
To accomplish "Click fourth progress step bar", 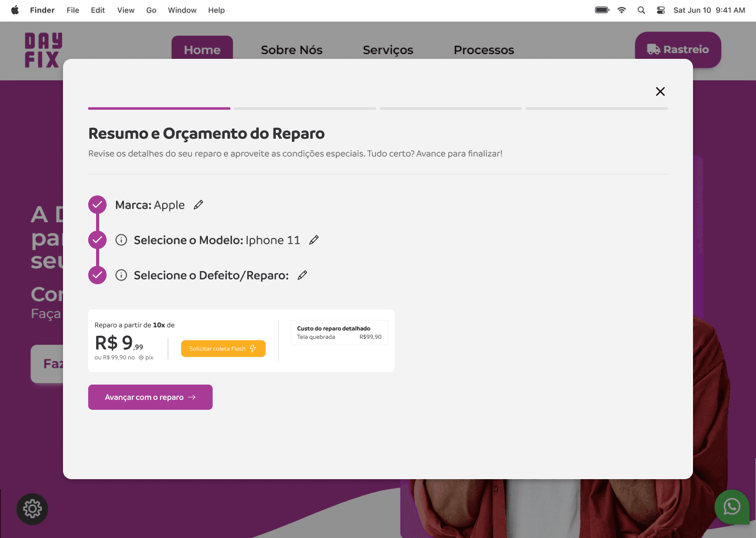I will [597, 109].
